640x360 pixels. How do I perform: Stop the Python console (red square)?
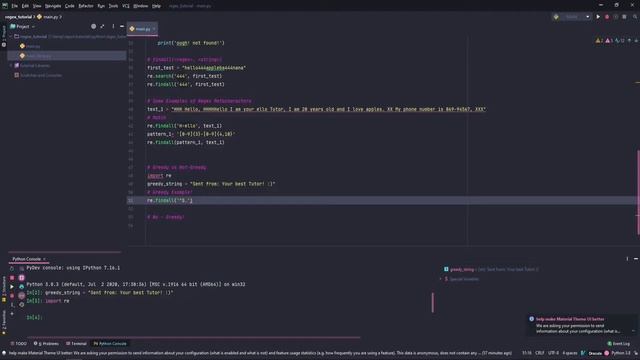(12, 278)
